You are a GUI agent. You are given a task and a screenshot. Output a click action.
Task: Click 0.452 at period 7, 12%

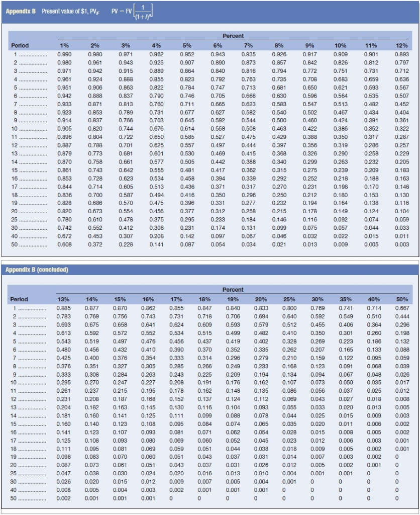click(402, 104)
